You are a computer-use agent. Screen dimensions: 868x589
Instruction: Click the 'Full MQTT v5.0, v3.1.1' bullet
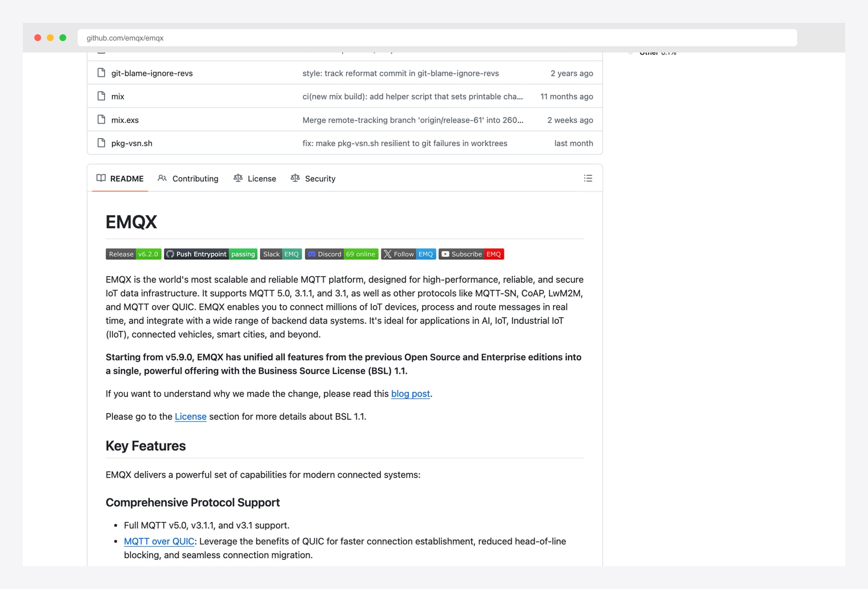(x=207, y=525)
